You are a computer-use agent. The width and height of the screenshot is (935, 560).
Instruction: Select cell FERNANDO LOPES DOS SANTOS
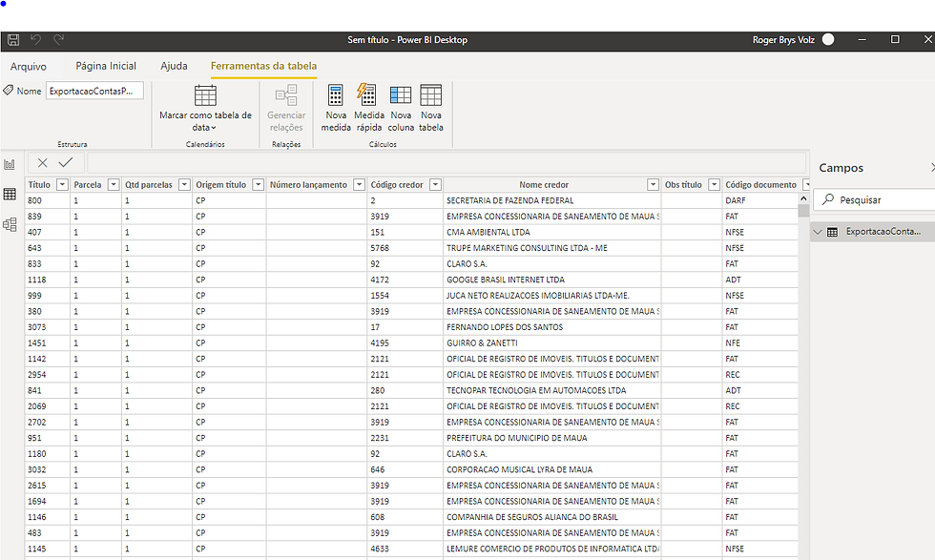pos(552,327)
